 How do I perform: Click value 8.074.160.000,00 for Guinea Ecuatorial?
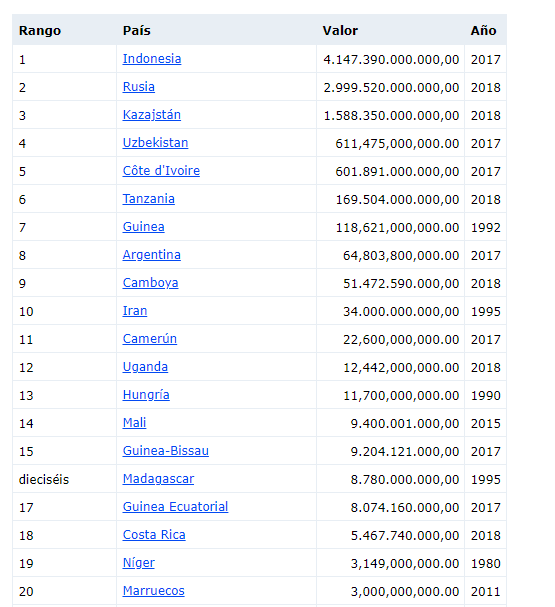pyautogui.click(x=405, y=508)
